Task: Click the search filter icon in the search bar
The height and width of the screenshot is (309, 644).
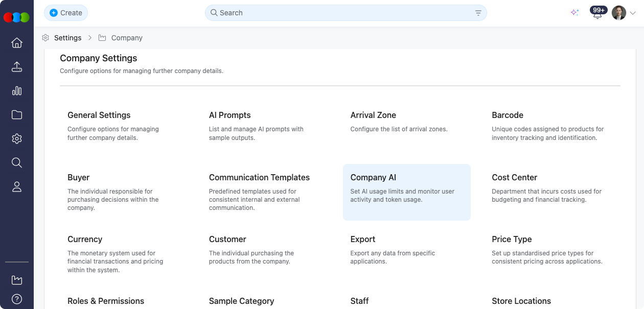Action: 478,12
